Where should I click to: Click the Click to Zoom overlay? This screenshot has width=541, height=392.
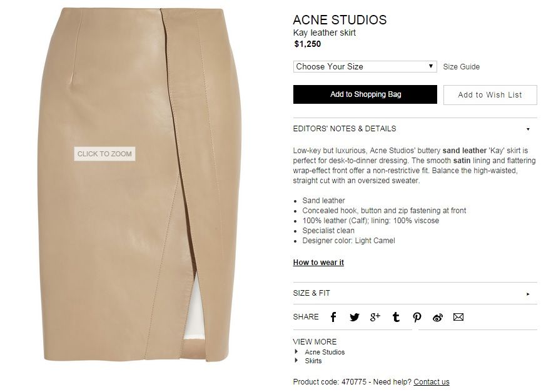tap(104, 154)
